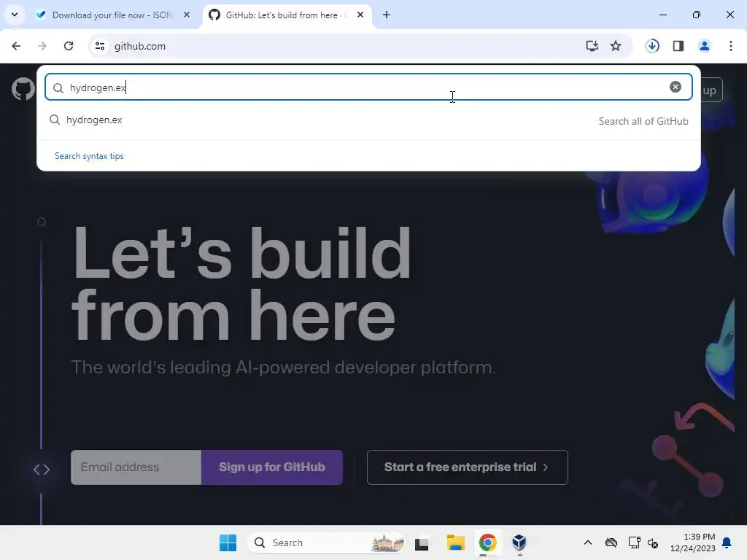Close the Download your file now tab
The height and width of the screenshot is (560, 747).
(x=187, y=15)
